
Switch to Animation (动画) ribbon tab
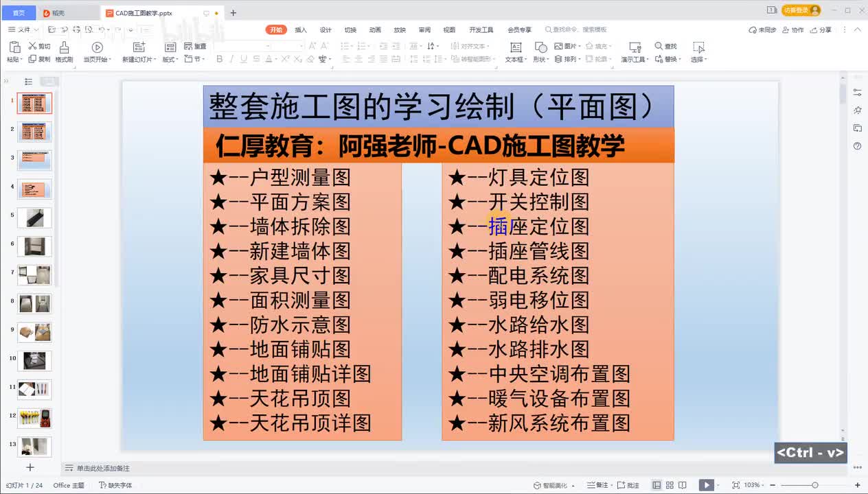click(375, 30)
